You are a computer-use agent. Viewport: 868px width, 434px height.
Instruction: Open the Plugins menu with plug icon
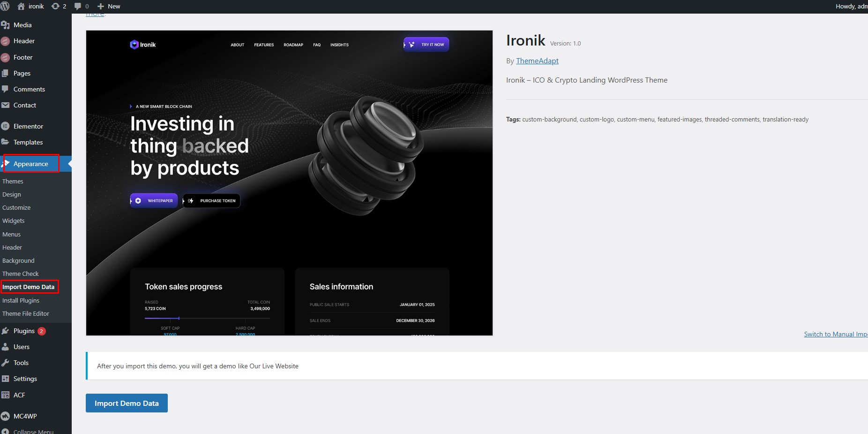[x=6, y=331]
